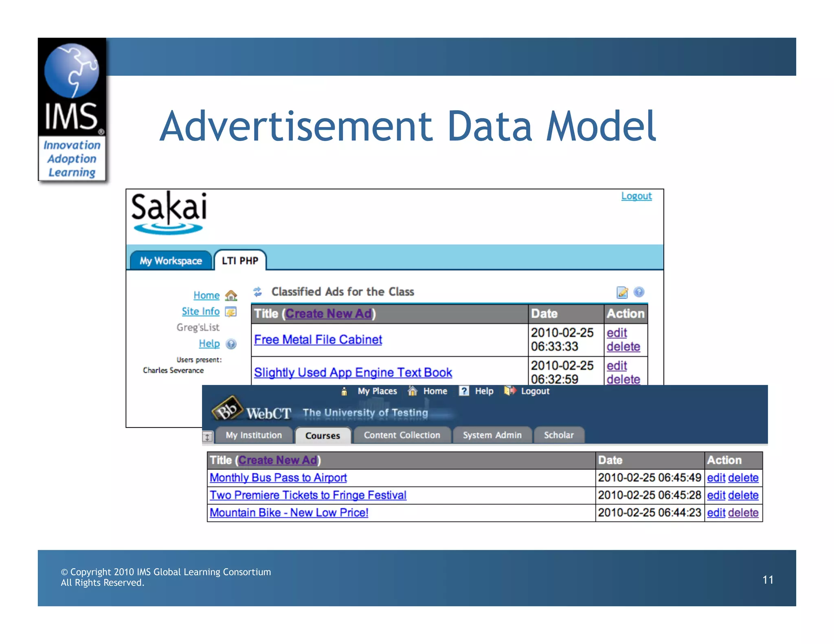Click the Action column header in Sakai table

(x=625, y=313)
